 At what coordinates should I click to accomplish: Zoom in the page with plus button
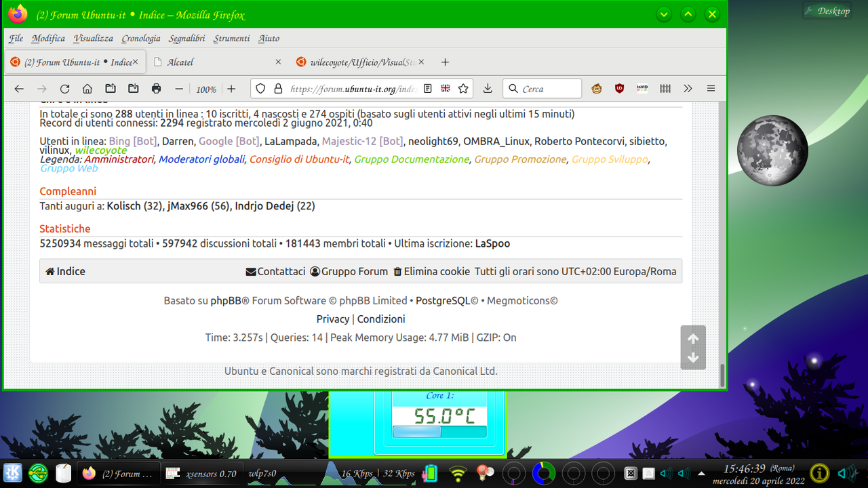pyautogui.click(x=231, y=89)
